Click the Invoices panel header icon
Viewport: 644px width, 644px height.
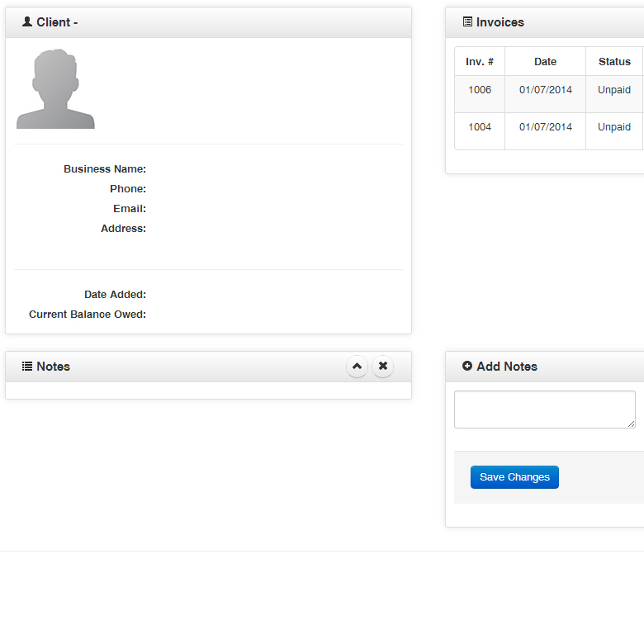point(467,22)
